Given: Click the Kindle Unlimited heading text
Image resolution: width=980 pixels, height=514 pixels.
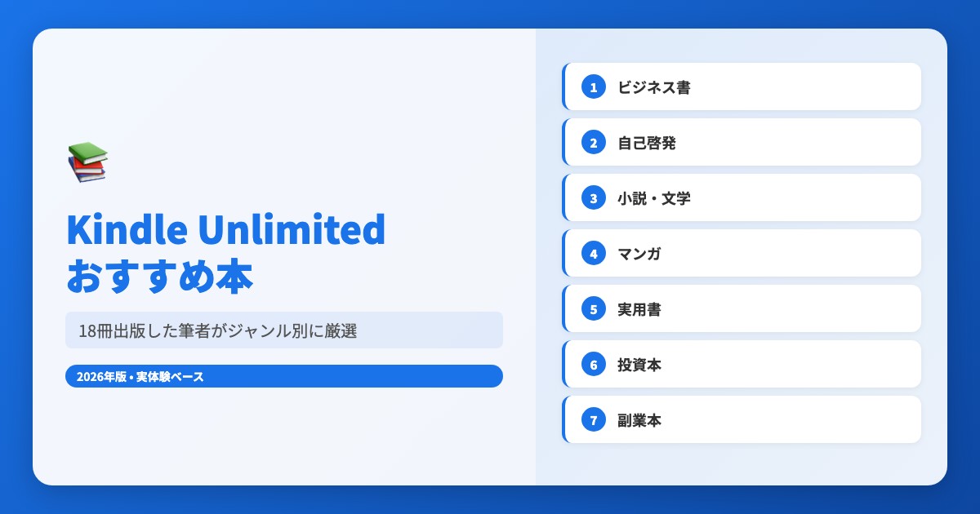Looking at the screenshot, I should (225, 230).
